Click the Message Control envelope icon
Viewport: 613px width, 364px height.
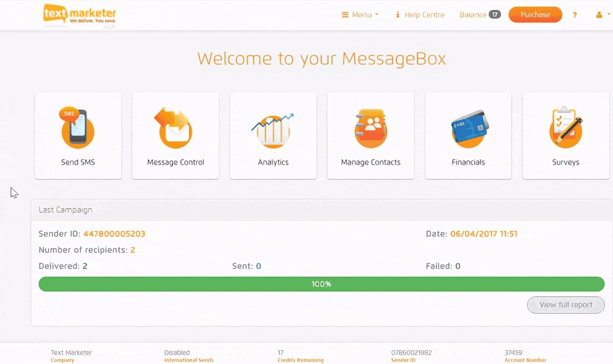point(175,128)
